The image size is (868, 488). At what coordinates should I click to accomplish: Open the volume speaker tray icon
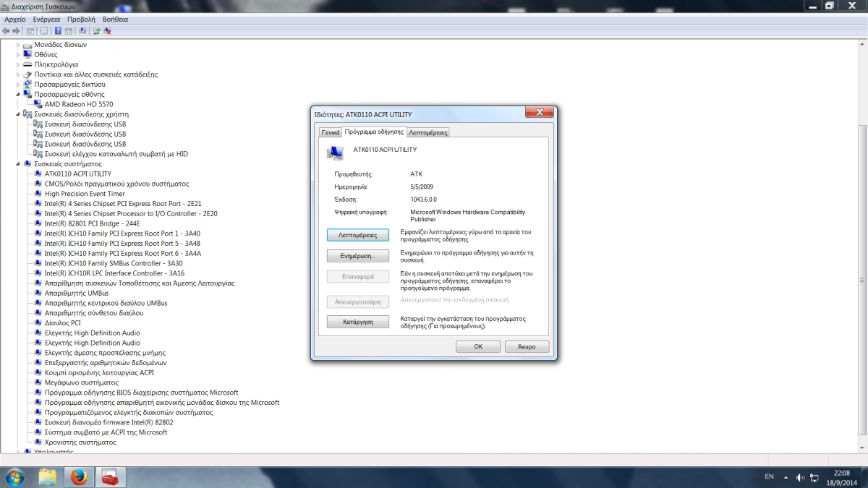point(800,478)
